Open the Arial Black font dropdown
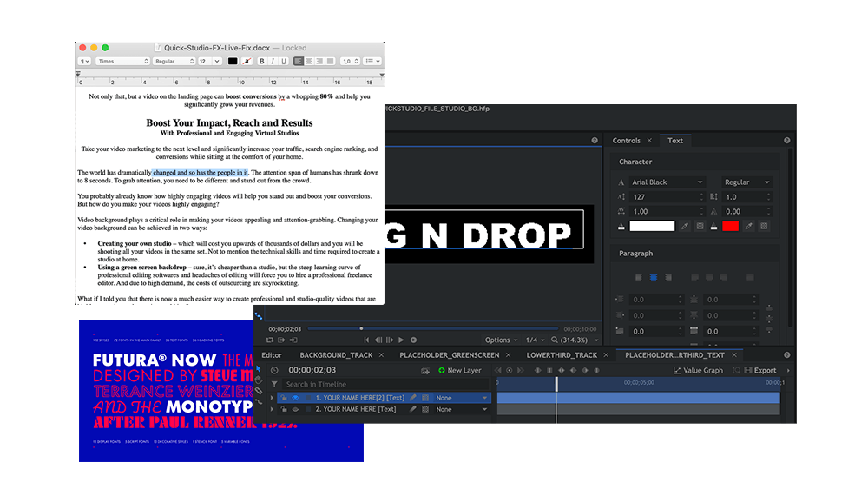 667,182
